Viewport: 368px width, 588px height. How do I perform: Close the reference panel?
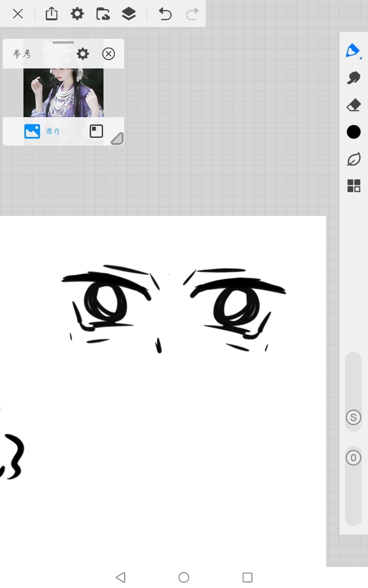(x=109, y=53)
